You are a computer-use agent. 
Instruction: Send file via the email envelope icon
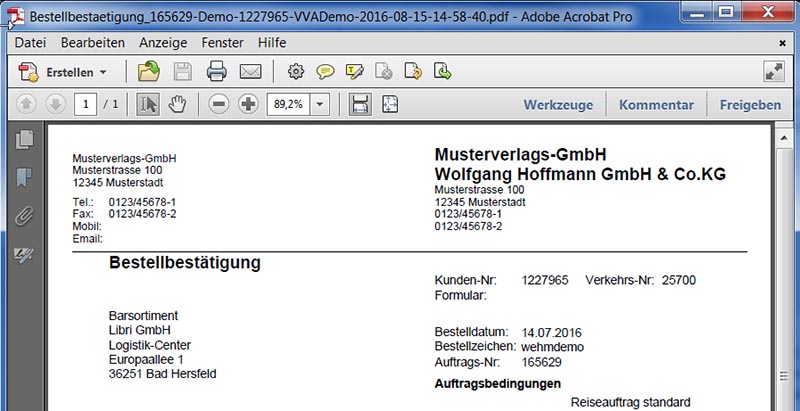(249, 72)
